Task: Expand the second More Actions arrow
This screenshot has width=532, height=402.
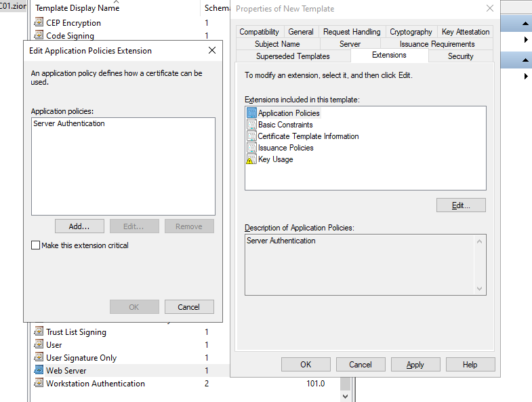Action: (525, 76)
